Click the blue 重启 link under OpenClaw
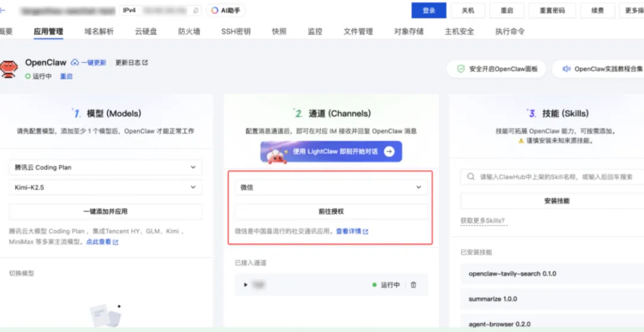Screen dimensions: 644x332 click(66, 76)
